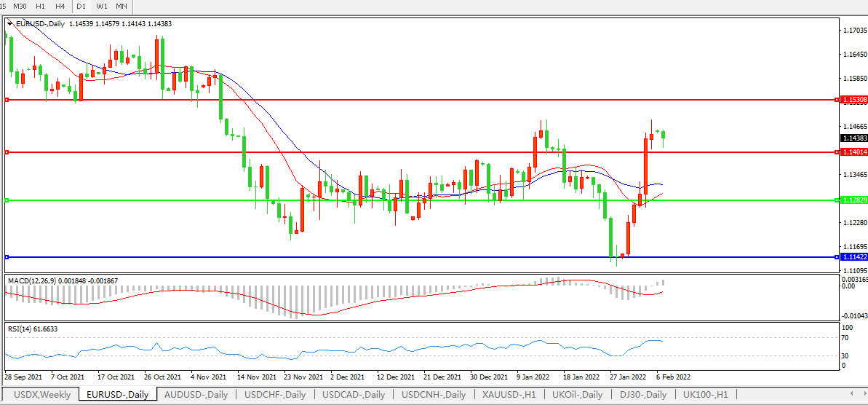Select the XAUUSD-,H1 chart tab
This screenshot has height=405, width=868.
(509, 395)
